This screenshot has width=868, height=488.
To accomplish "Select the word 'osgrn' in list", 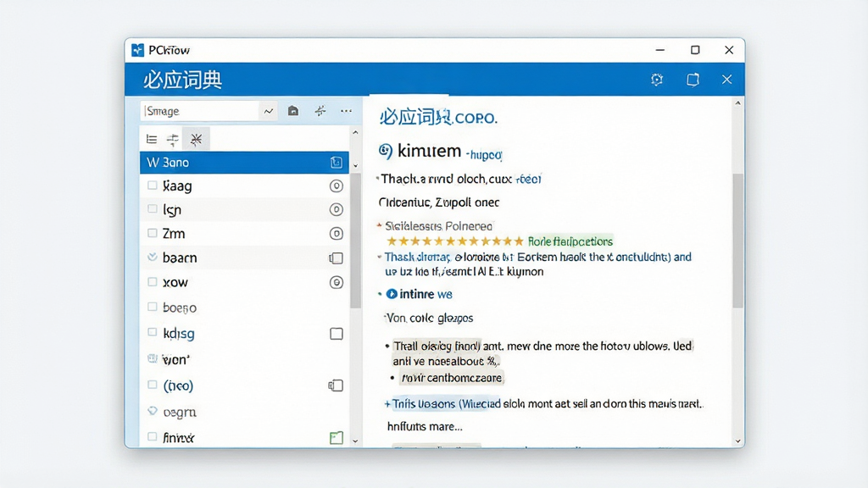I will [x=180, y=413].
